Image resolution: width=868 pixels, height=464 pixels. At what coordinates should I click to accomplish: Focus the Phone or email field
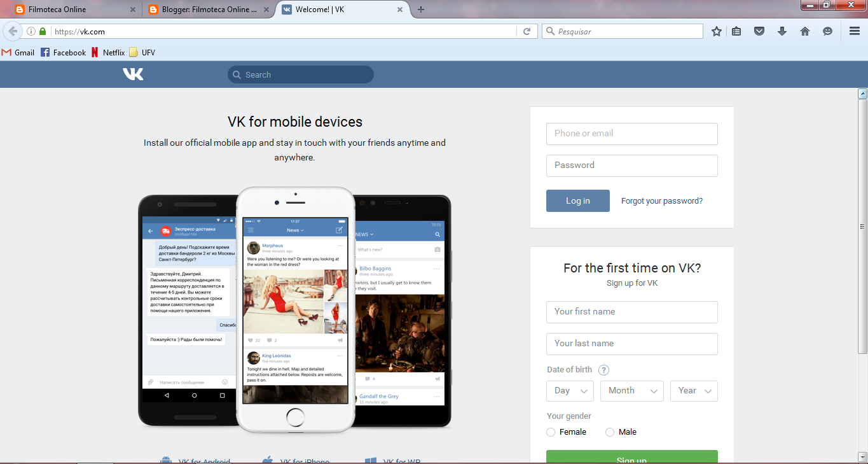632,134
